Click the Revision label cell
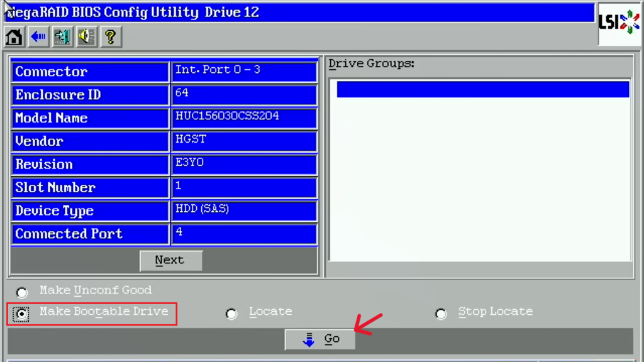644x362 pixels. (91, 165)
